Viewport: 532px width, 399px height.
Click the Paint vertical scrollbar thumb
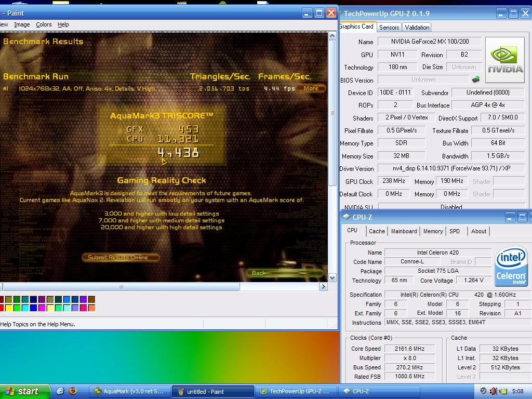click(332, 113)
